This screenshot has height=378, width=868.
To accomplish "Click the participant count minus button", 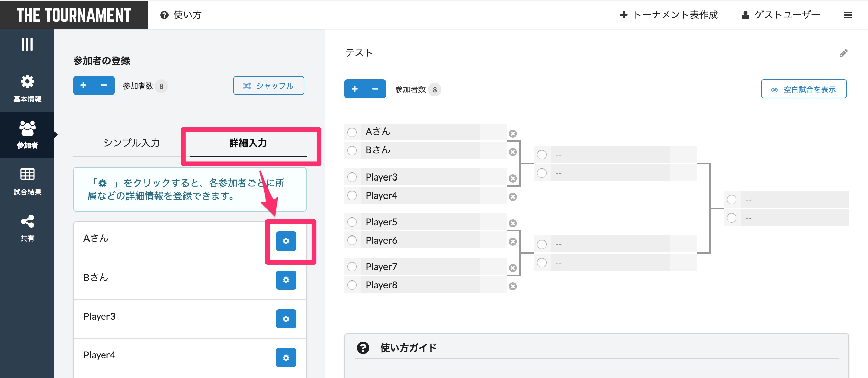I will click(x=102, y=86).
